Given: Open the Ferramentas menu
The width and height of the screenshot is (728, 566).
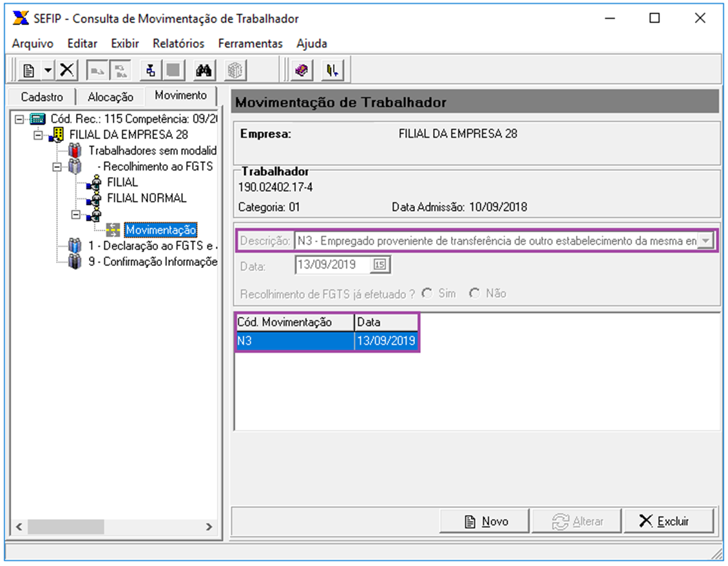Looking at the screenshot, I should tap(250, 44).
